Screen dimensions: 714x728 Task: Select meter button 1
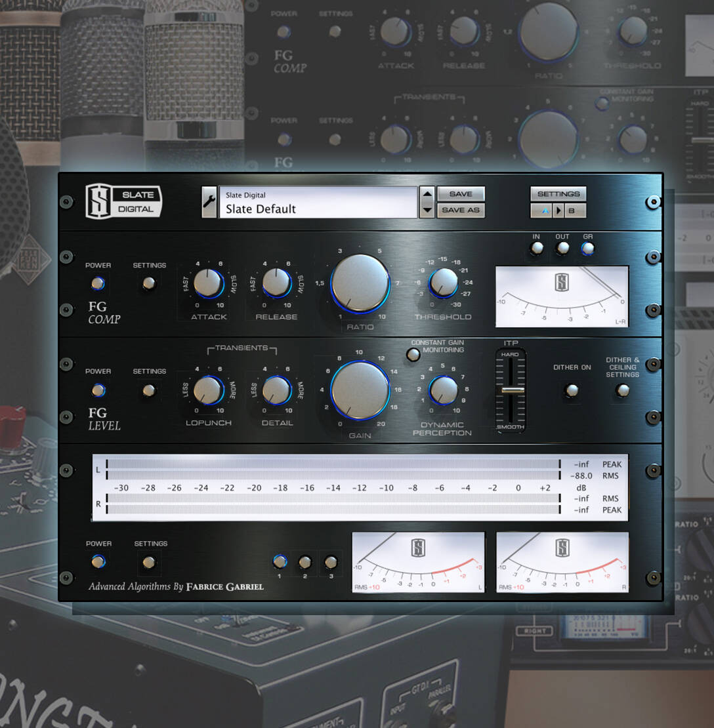[280, 562]
